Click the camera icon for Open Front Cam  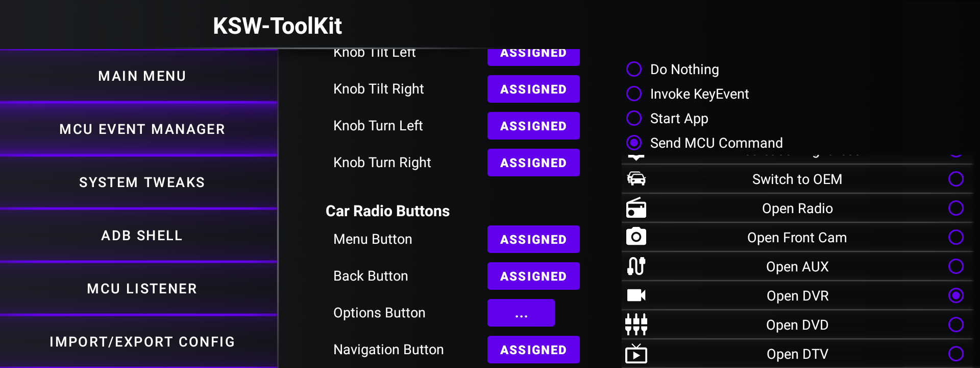(x=636, y=237)
